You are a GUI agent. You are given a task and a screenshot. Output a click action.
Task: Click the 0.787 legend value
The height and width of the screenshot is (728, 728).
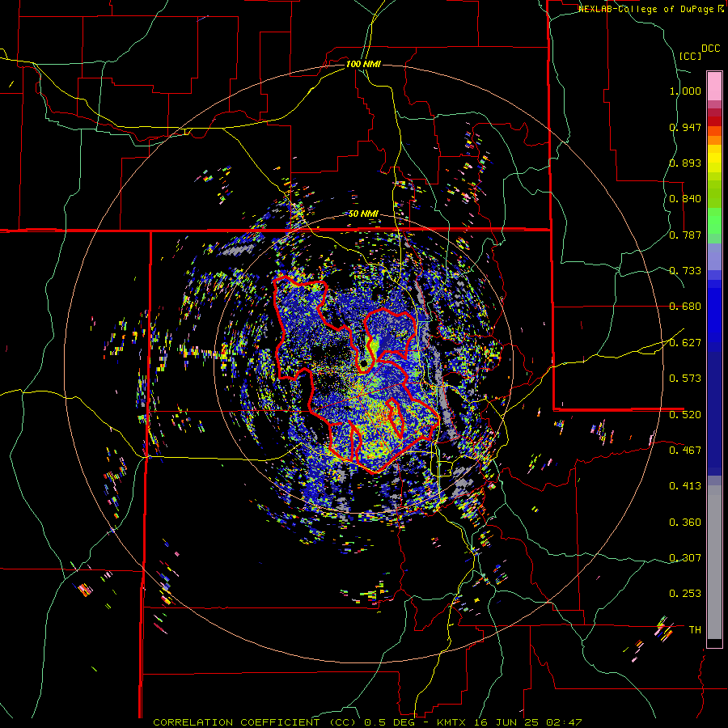(685, 235)
